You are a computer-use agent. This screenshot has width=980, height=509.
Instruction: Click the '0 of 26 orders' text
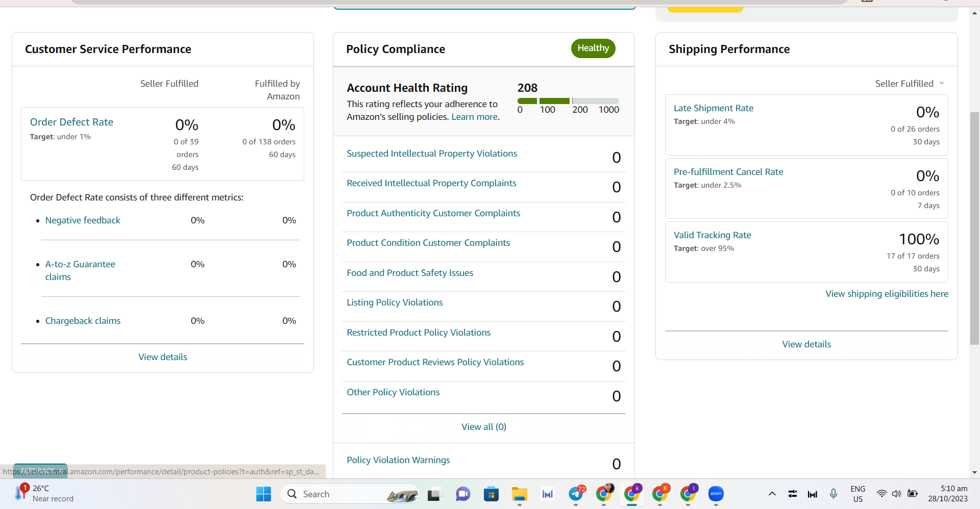915,129
